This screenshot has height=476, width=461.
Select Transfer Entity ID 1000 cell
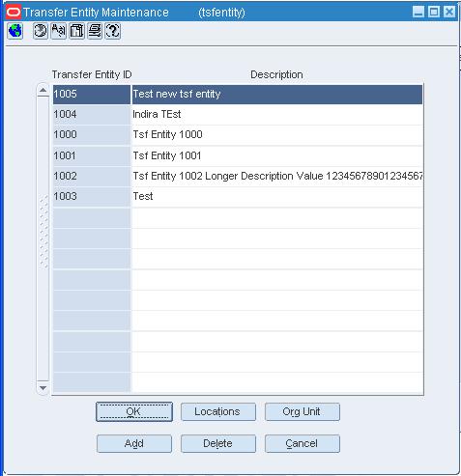[92, 135]
